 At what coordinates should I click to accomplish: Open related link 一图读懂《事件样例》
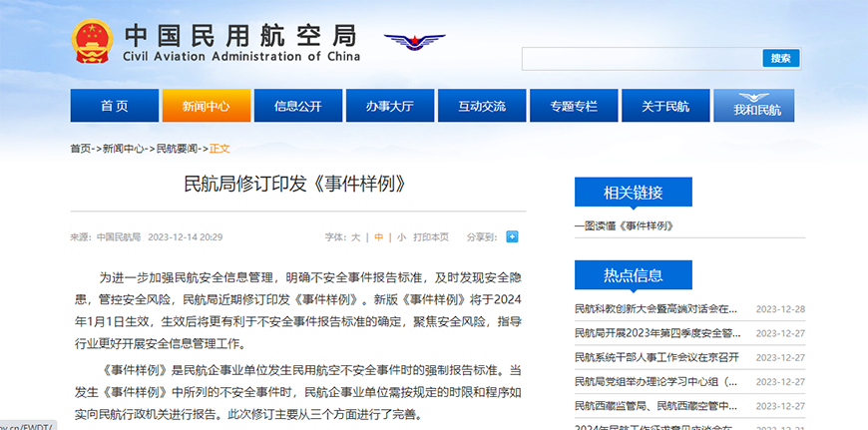click(624, 225)
